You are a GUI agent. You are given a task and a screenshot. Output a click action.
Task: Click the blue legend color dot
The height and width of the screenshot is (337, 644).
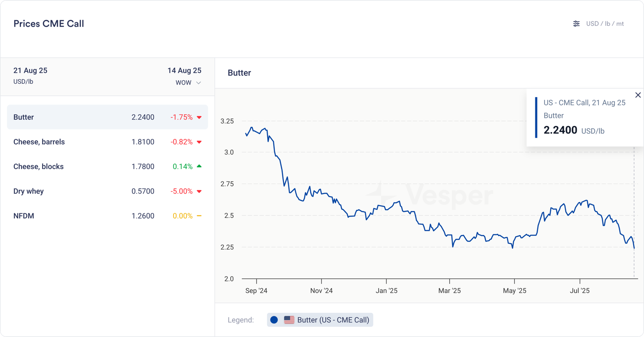click(274, 320)
